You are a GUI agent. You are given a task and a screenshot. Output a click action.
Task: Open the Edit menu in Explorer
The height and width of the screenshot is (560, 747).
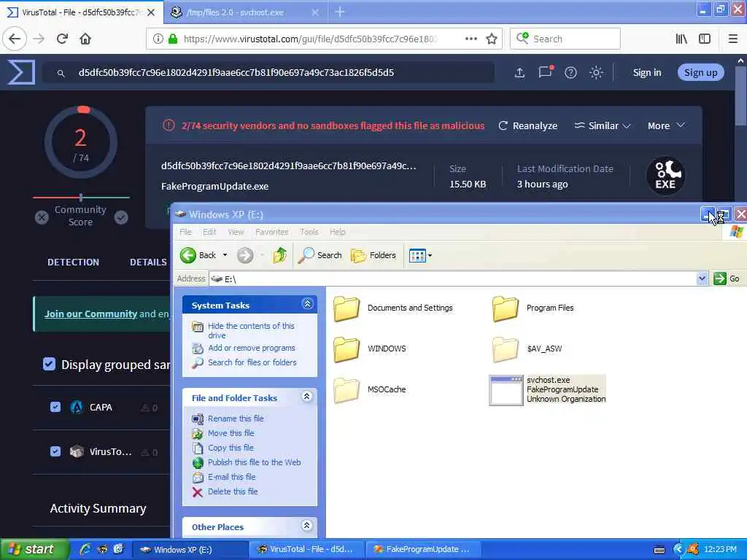pyautogui.click(x=209, y=232)
